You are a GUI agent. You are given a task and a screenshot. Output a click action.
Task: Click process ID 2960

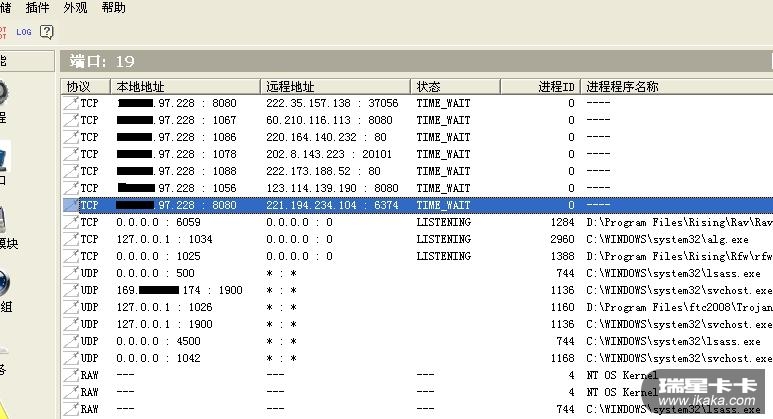[562, 239]
